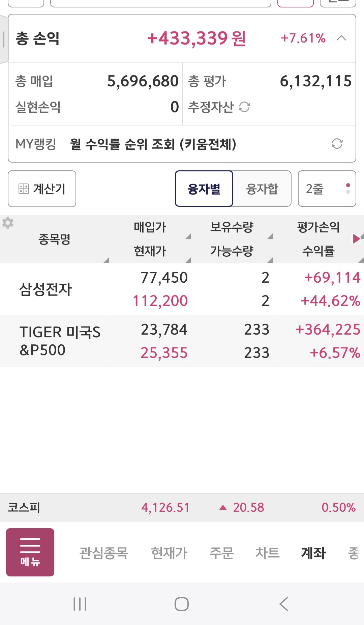This screenshot has width=364, height=625.
Task: Tap the 코스피 index ticker bar
Action: coord(182,508)
